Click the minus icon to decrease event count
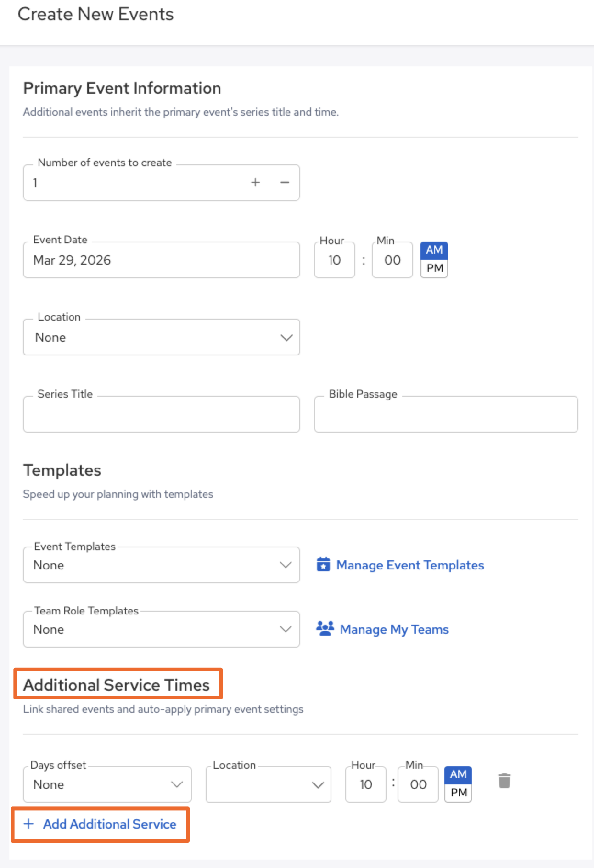The height and width of the screenshot is (868, 594). [285, 182]
